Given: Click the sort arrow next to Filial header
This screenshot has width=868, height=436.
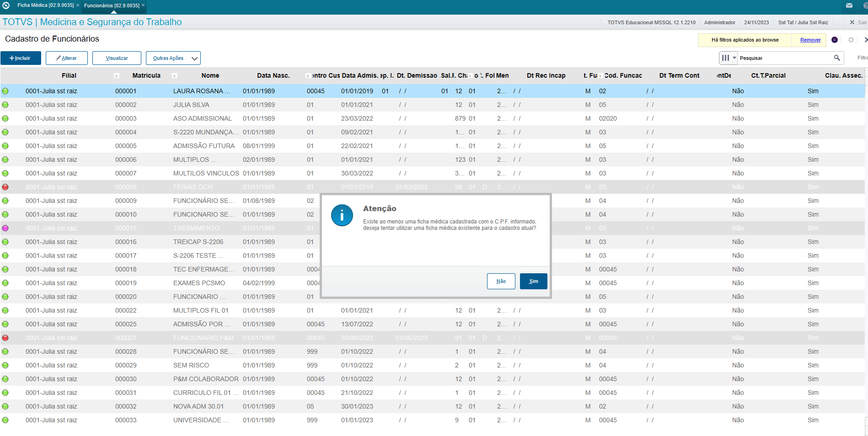Looking at the screenshot, I should point(117,76).
